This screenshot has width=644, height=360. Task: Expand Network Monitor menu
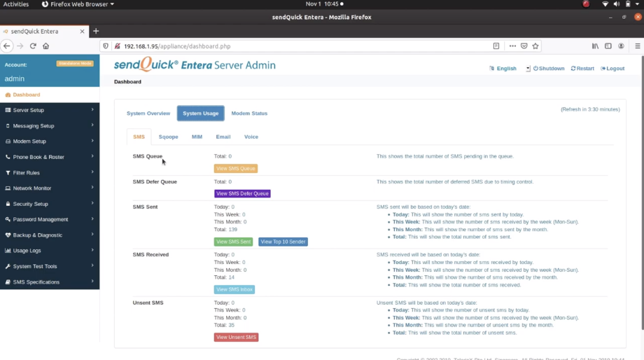point(50,188)
